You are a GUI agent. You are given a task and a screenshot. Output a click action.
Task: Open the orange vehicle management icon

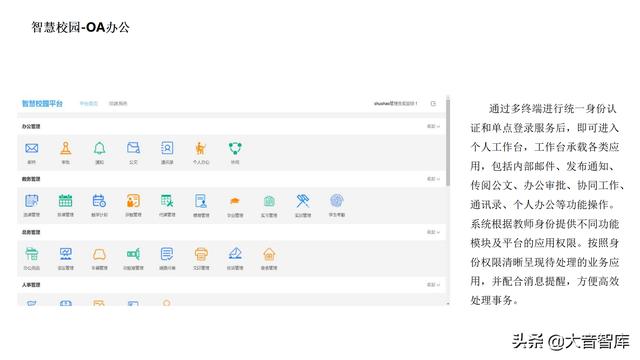[x=99, y=254]
